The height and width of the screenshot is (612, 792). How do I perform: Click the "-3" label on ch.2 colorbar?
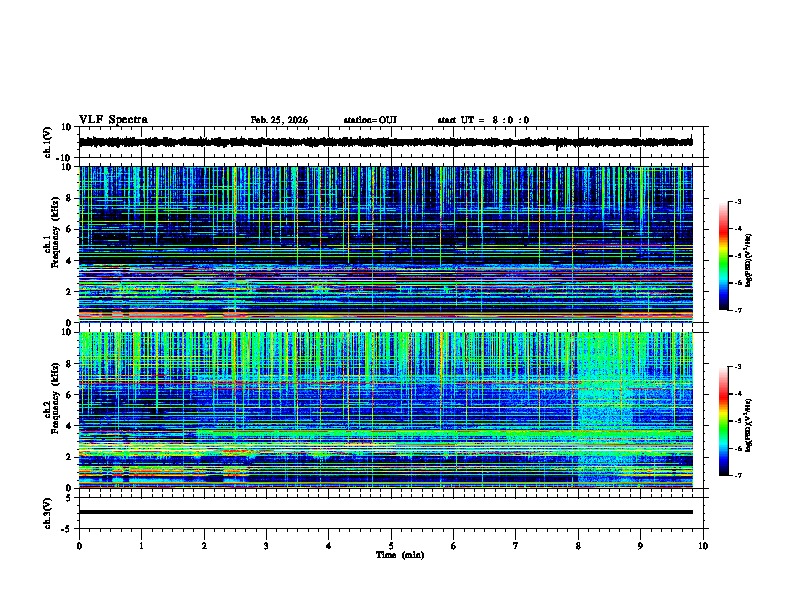click(x=737, y=367)
